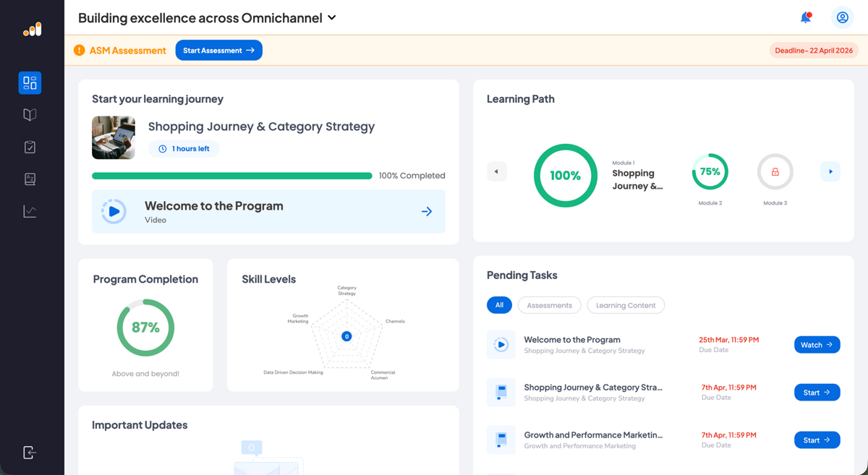Click the app logo in sidebar
Image resolution: width=868 pixels, height=475 pixels.
(32, 30)
